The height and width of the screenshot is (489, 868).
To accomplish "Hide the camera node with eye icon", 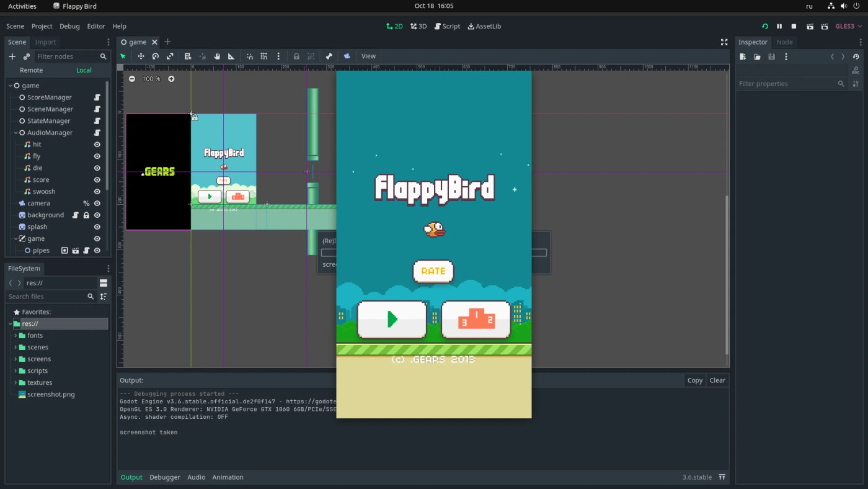I will click(97, 204).
